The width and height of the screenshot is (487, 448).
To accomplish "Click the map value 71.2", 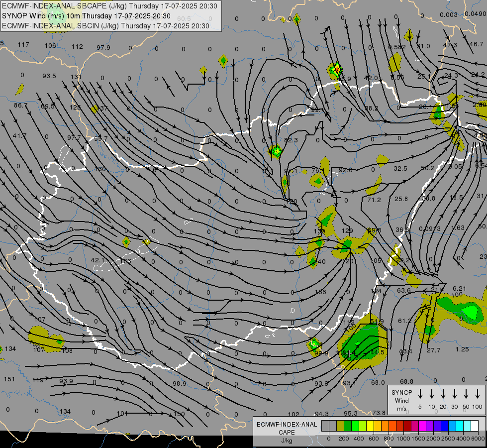I will click(x=374, y=200).
